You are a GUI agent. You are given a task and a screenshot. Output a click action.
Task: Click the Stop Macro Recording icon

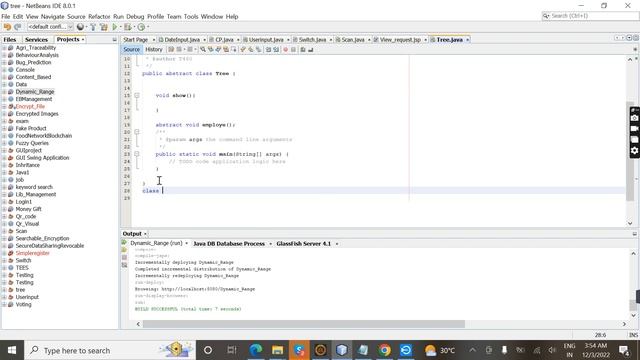pyautogui.click(x=293, y=49)
